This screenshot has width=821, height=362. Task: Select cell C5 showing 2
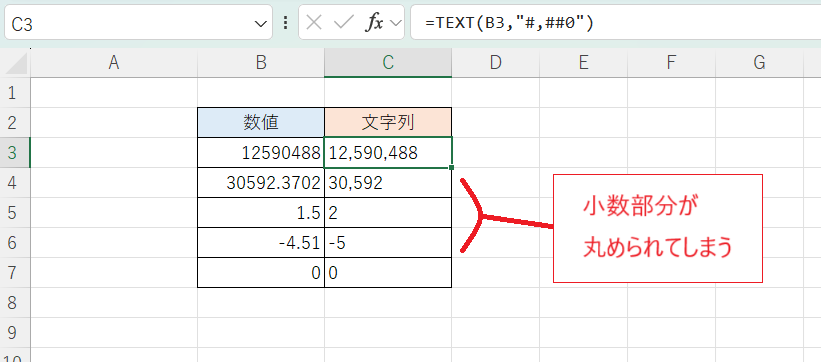[388, 213]
